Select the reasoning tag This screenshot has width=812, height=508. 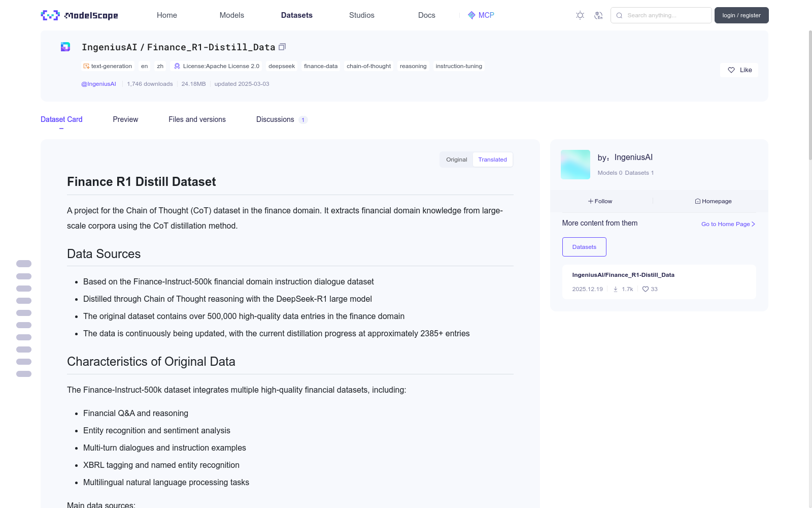click(413, 66)
